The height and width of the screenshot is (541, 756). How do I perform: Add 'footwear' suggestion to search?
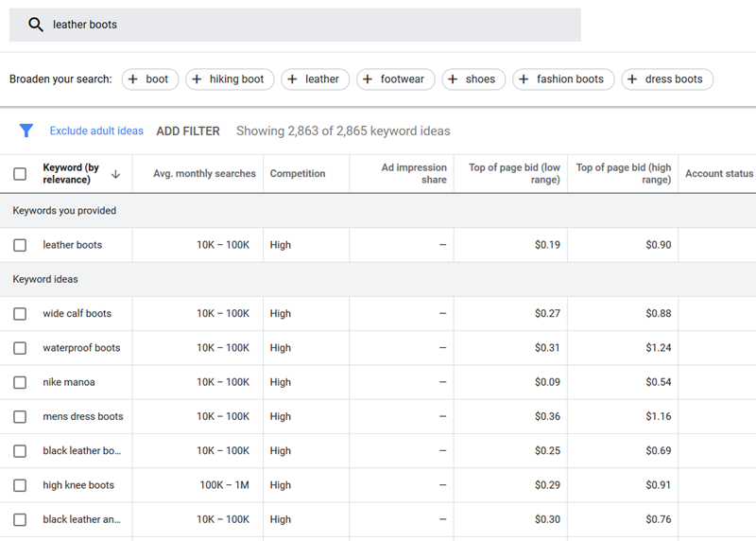click(395, 79)
